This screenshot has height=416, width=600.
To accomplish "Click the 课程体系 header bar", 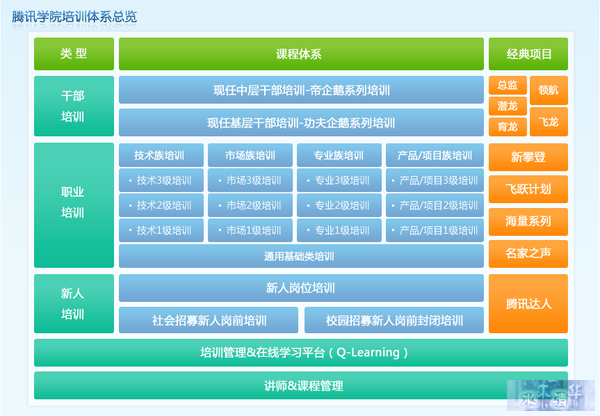I will point(301,54).
